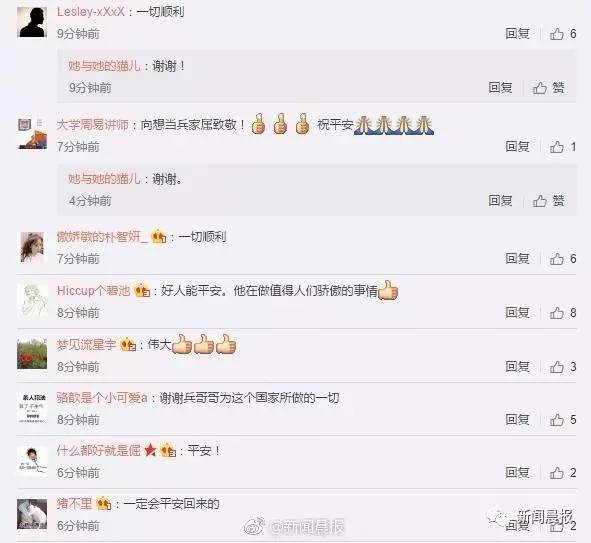Open 大学周易讲师 user profile link

click(93, 124)
